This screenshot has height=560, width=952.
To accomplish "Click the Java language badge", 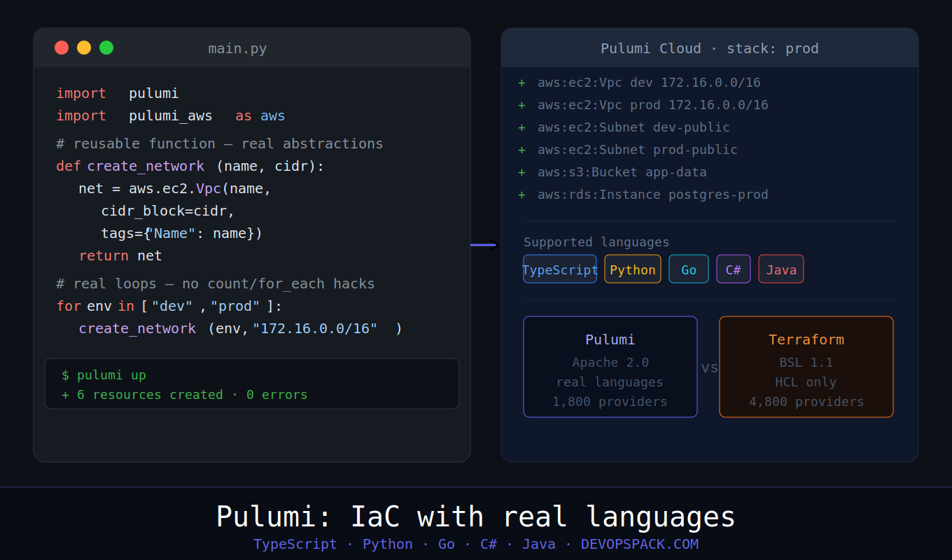I will pyautogui.click(x=781, y=269).
